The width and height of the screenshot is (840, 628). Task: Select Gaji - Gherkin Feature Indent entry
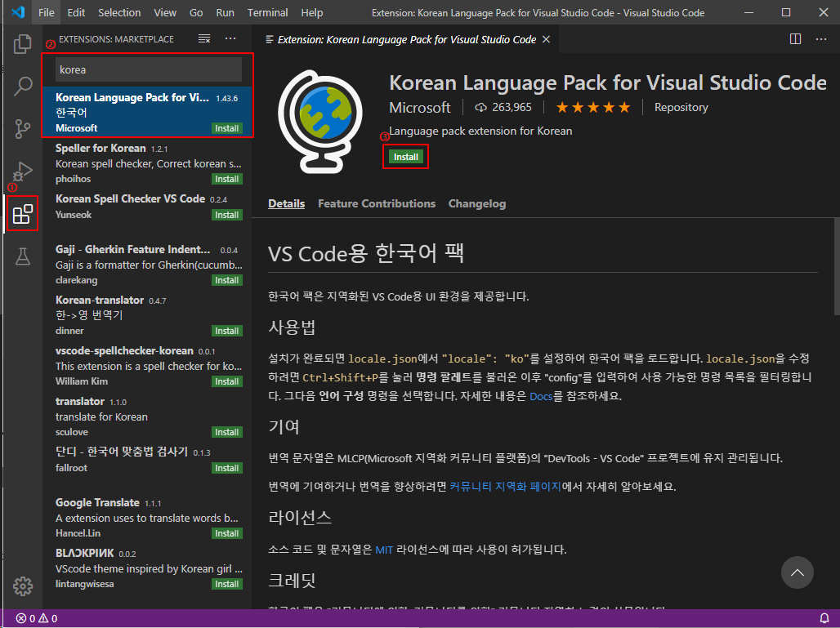[x=147, y=265]
